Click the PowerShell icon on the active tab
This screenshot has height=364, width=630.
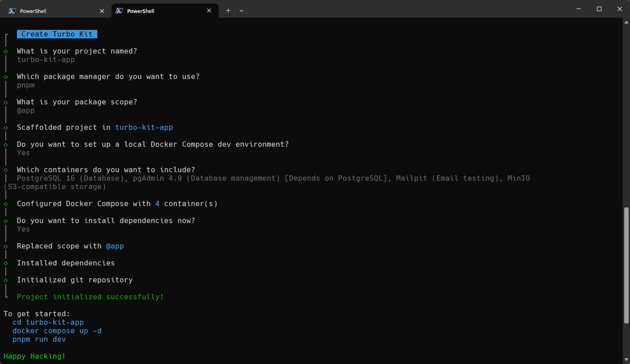point(119,11)
